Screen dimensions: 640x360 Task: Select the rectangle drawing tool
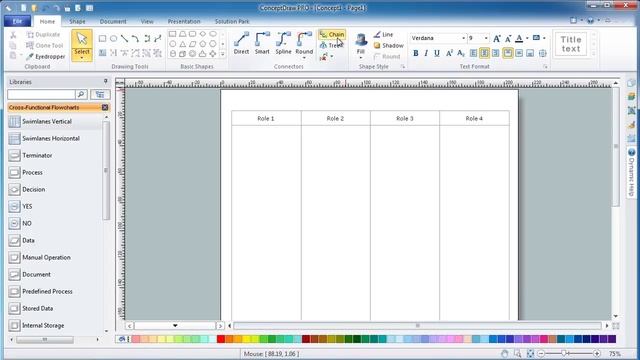(x=102, y=39)
